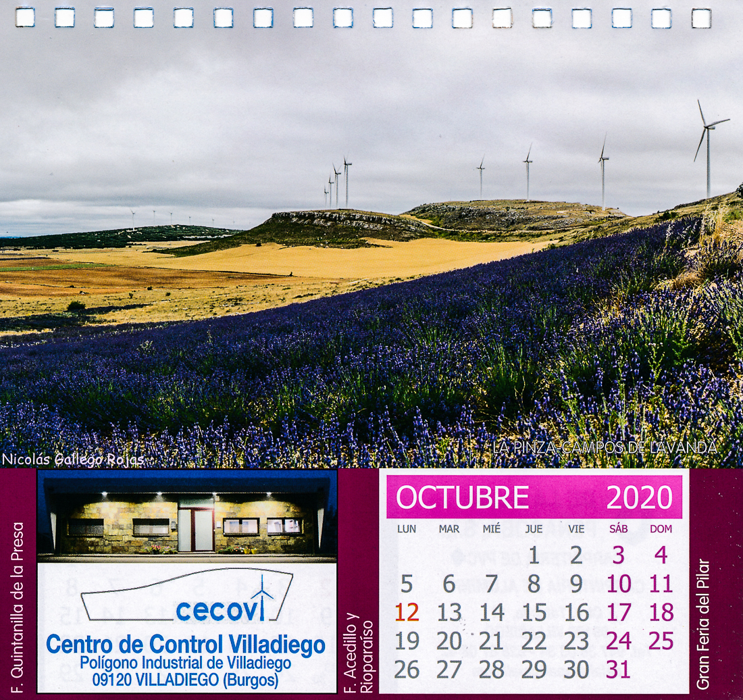Screen dimensions: 743x700
Task: Pick Sunday date 4 in the calendar
Action: pyautogui.click(x=661, y=555)
